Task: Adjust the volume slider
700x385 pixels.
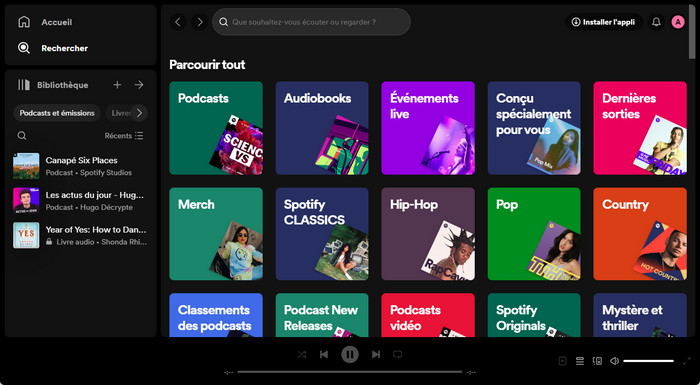Action: [x=648, y=361]
